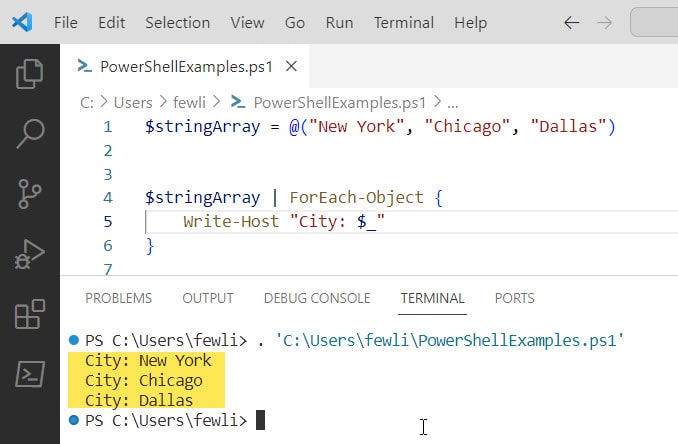Select the TERMINAL panel tab
This screenshot has width=678, height=444.
click(432, 298)
